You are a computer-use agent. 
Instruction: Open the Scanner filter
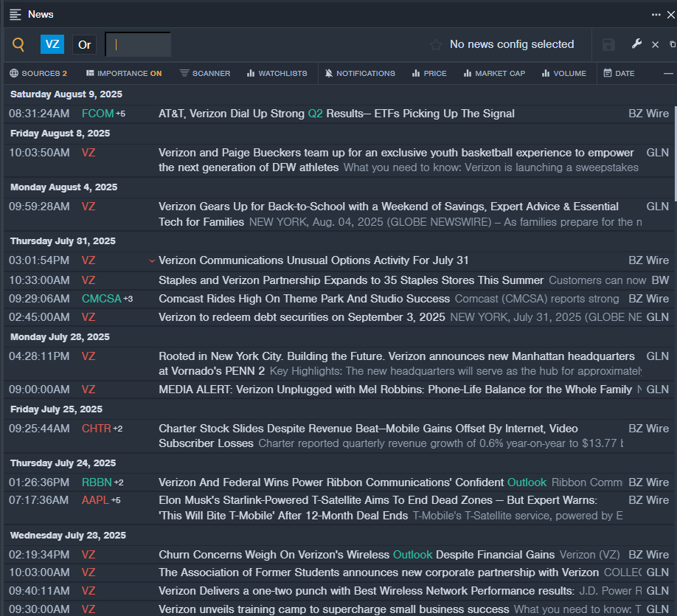[x=205, y=74]
